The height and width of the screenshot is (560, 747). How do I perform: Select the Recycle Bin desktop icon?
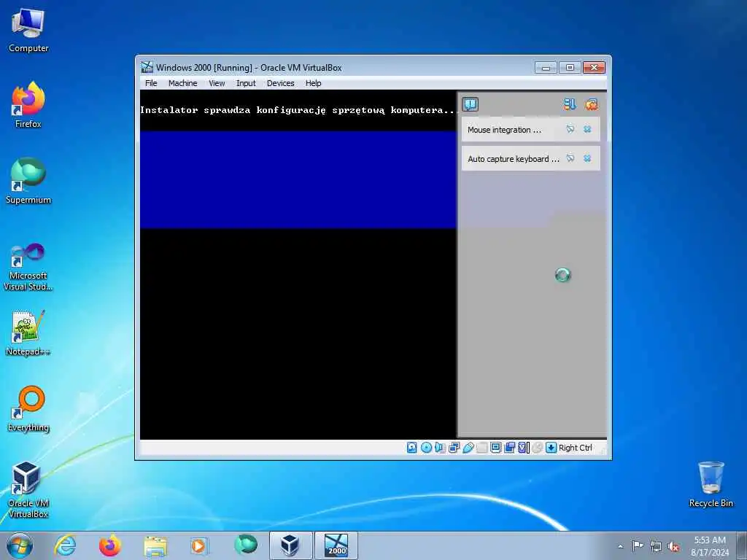pos(711,484)
